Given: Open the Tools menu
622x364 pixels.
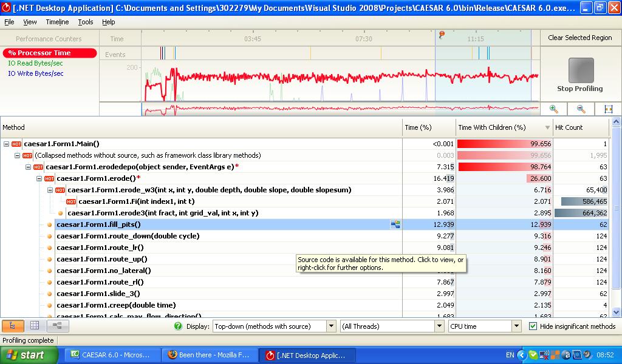Looking at the screenshot, I should (x=85, y=22).
